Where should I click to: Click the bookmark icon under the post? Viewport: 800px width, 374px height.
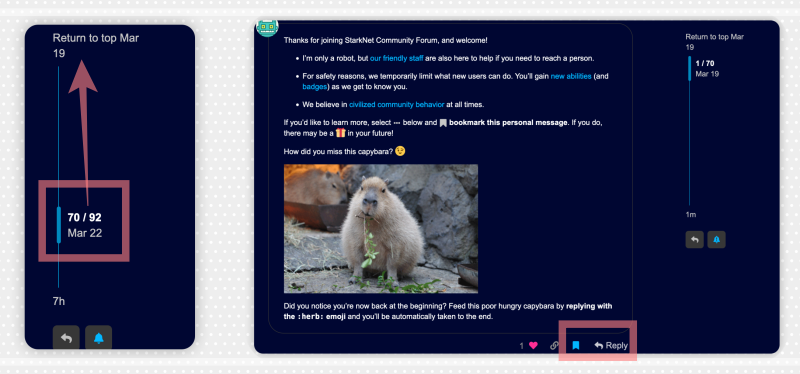576,345
